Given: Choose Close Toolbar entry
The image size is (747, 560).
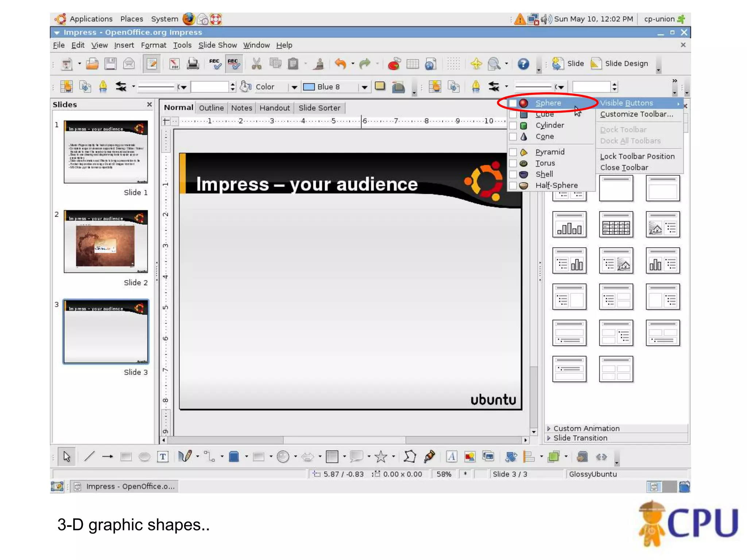Looking at the screenshot, I should point(624,168).
